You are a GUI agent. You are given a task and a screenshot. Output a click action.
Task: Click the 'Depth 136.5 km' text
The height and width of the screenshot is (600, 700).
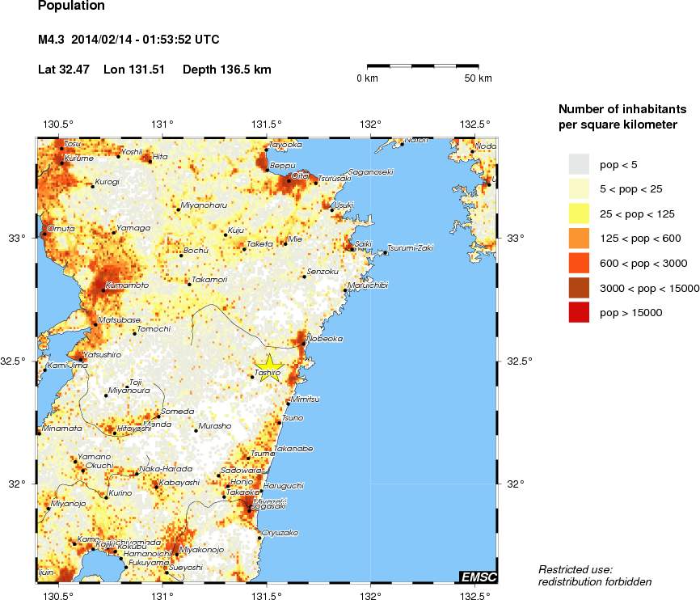(x=227, y=70)
